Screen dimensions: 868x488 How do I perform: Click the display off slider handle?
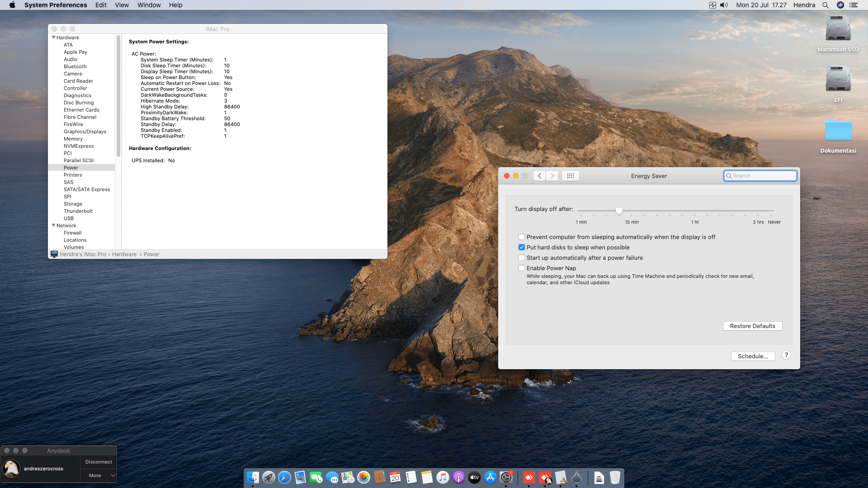coord(619,211)
